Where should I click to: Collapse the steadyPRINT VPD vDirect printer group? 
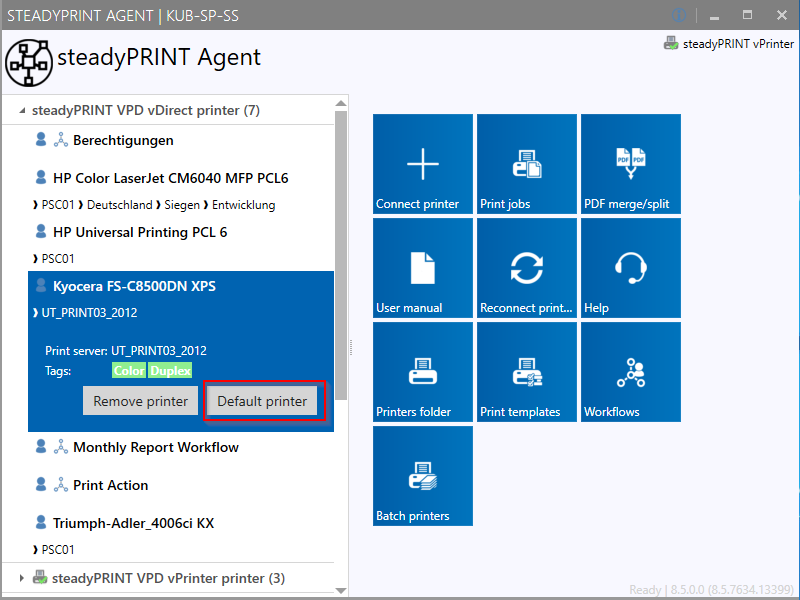click(22, 110)
